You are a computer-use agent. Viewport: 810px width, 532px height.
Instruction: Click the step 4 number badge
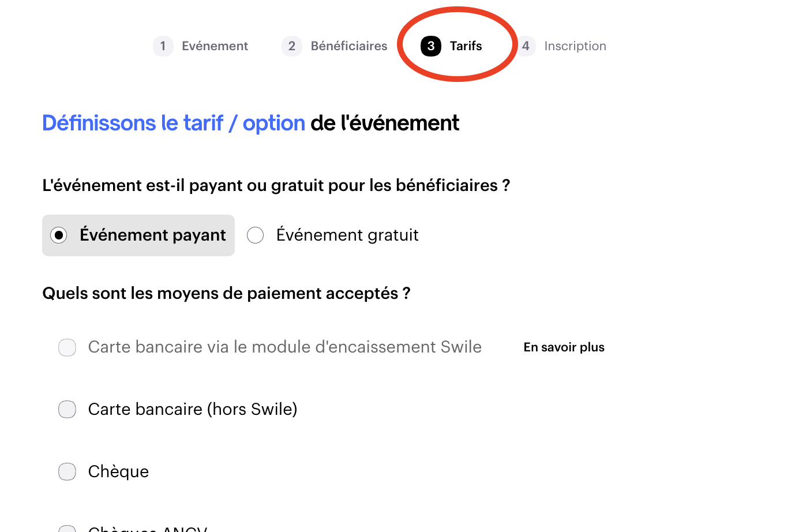526,46
